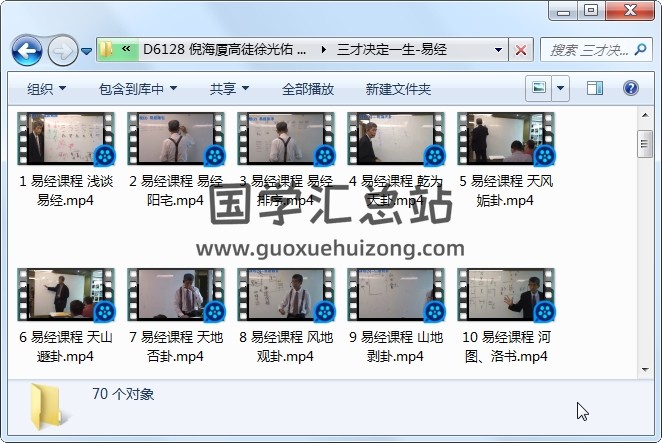Viewport: 662px width, 443px height.
Task: Click the magnifier search icon
Action: coord(640,49)
